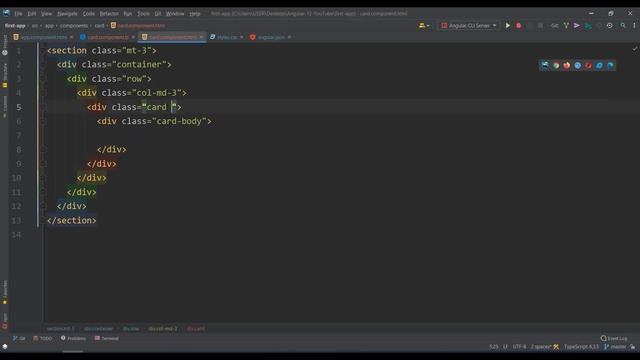Click the inspection checkmark widget in editor
The width and height of the screenshot is (640, 360).
[635, 49]
